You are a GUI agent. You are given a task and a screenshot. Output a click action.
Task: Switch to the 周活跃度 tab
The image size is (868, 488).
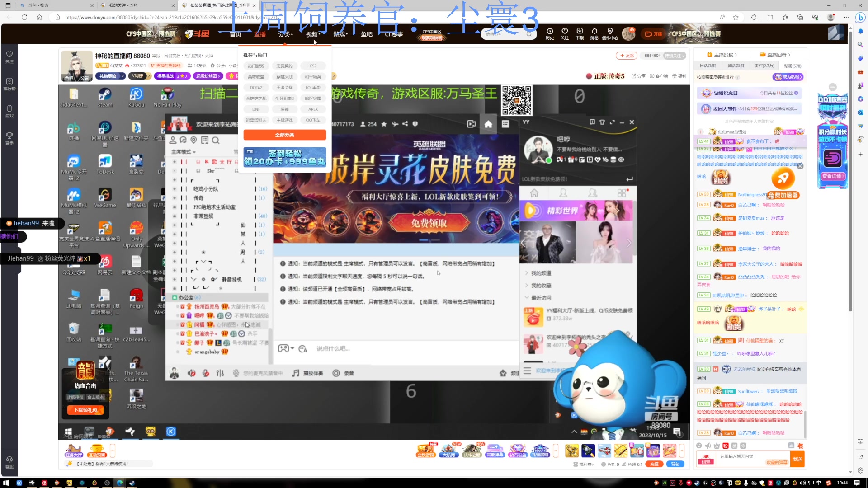coord(736,66)
